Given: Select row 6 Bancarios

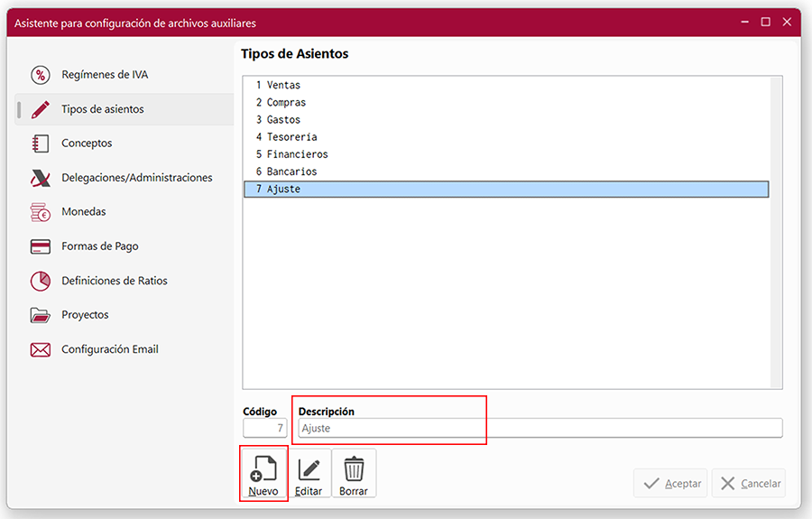Looking at the screenshot, I should pos(506,171).
